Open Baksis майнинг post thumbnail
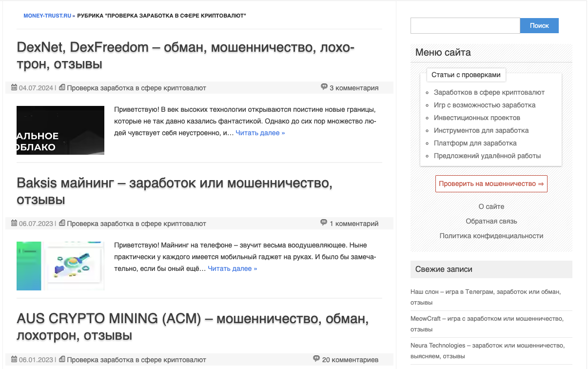The image size is (588, 369). (60, 266)
